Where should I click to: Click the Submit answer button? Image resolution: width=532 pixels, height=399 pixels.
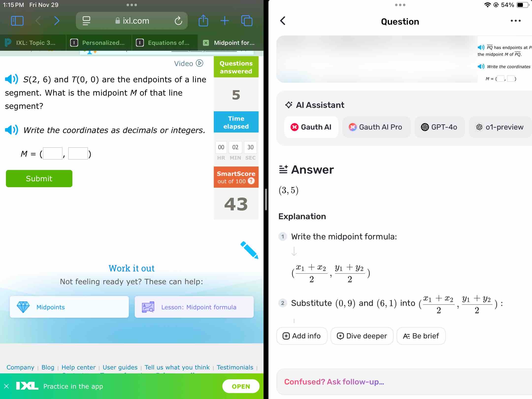tap(39, 178)
